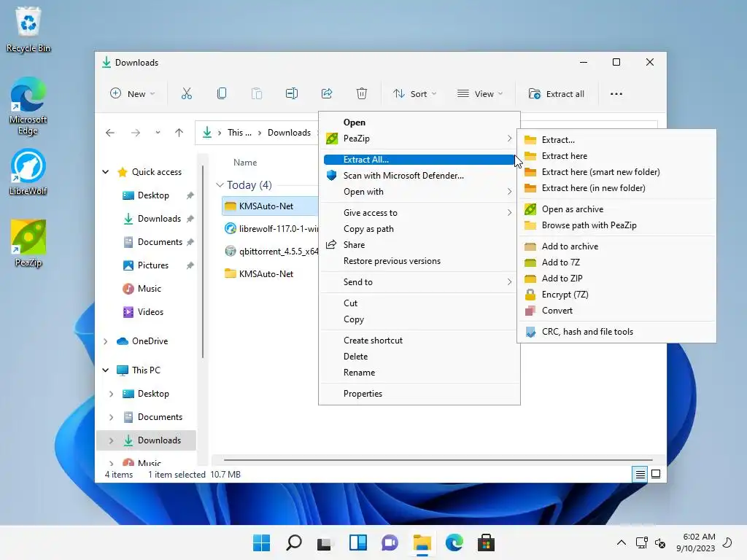This screenshot has height=560, width=747.
Task: Choose Restore previous versions
Action: click(x=418, y=261)
